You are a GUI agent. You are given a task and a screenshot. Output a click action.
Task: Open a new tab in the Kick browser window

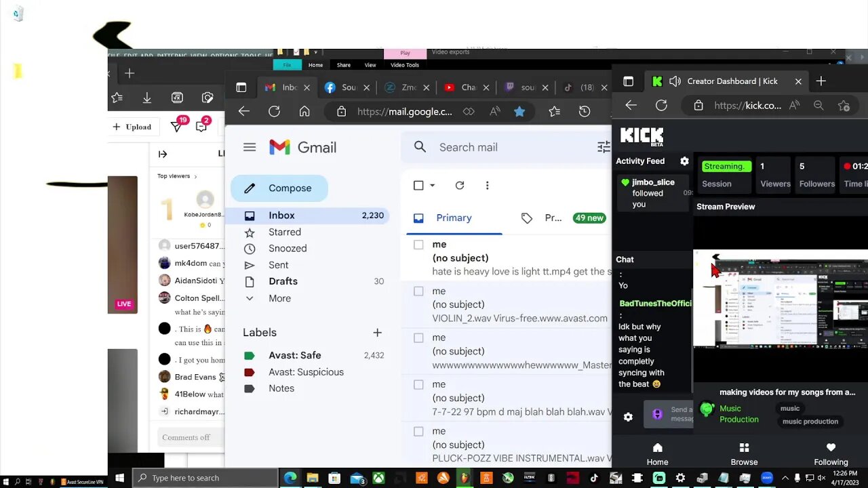pyautogui.click(x=821, y=81)
